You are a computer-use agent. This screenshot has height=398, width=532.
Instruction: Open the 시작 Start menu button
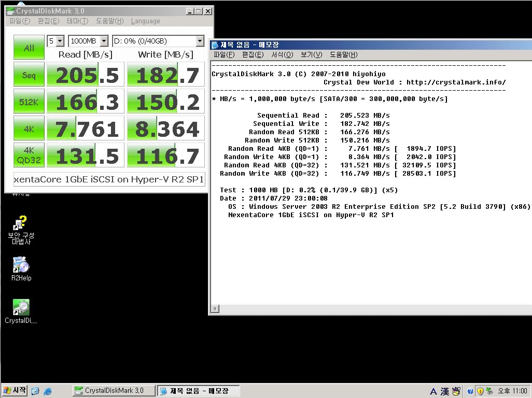click(15, 391)
